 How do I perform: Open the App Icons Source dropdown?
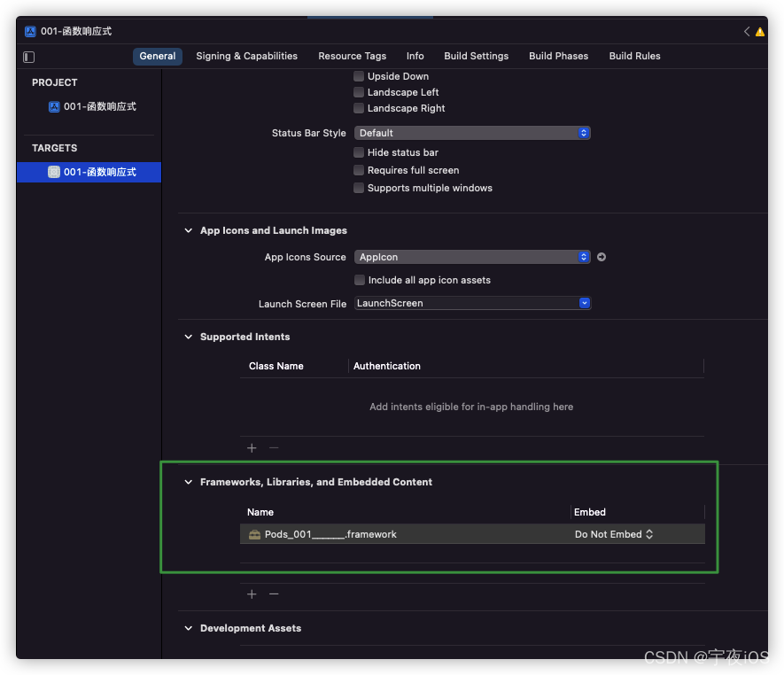472,257
